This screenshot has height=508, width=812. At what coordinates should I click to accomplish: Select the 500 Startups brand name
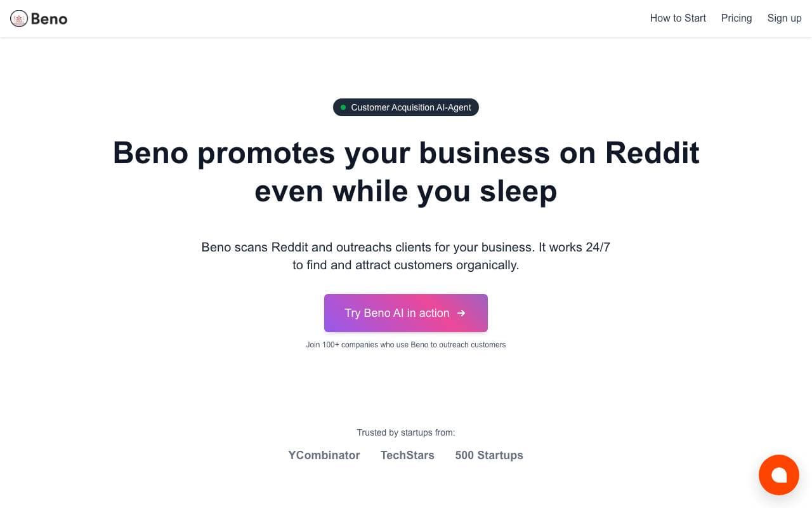[489, 455]
